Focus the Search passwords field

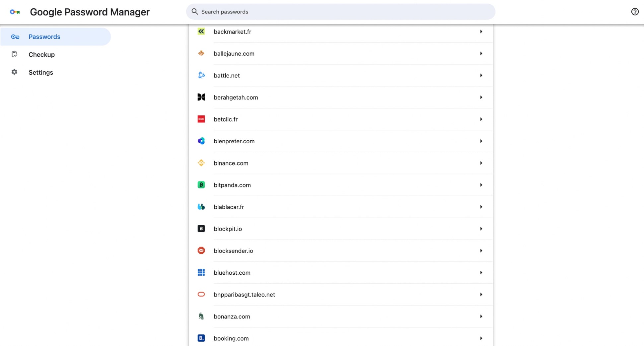point(341,12)
